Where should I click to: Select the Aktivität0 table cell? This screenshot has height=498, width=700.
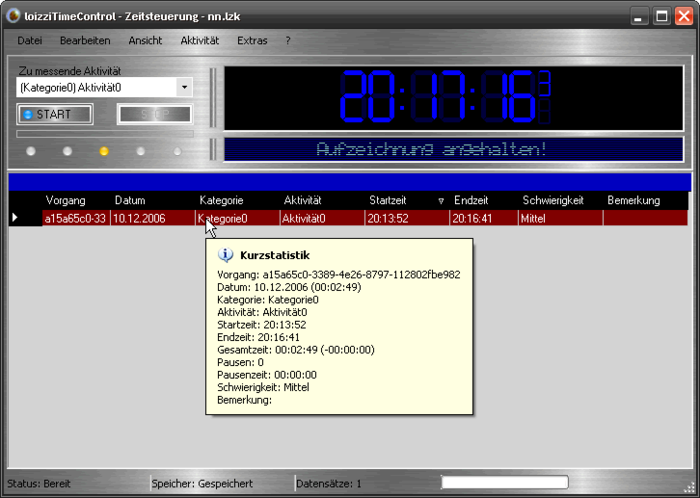[x=323, y=218]
